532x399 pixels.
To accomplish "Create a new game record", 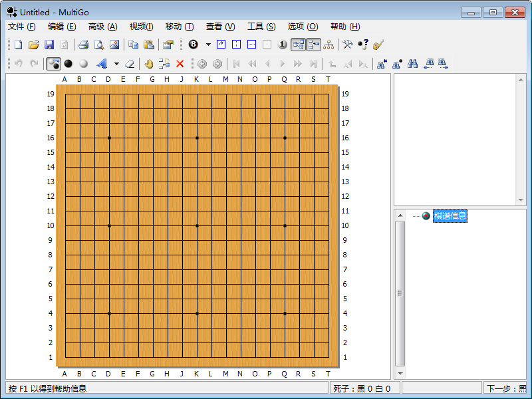I will [x=18, y=44].
